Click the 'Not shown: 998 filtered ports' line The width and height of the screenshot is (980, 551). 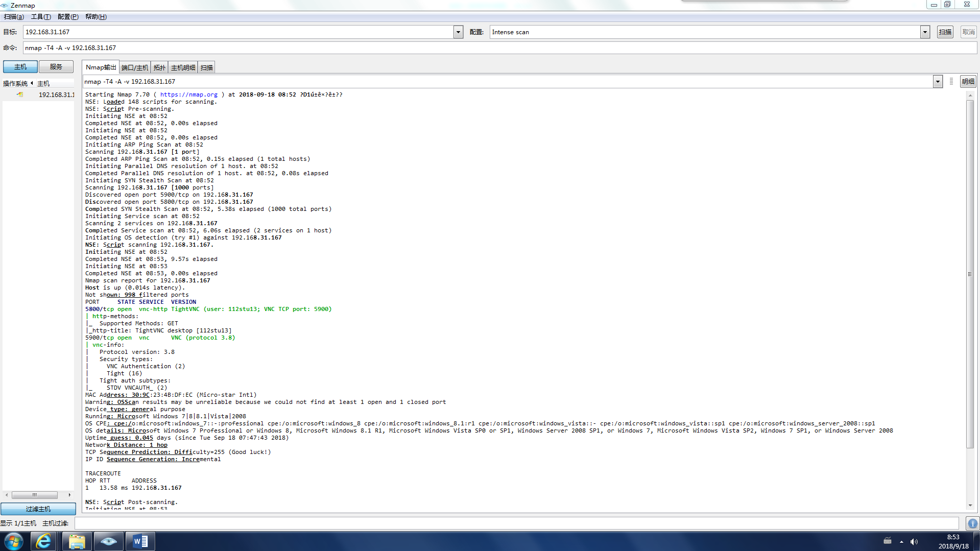point(137,295)
